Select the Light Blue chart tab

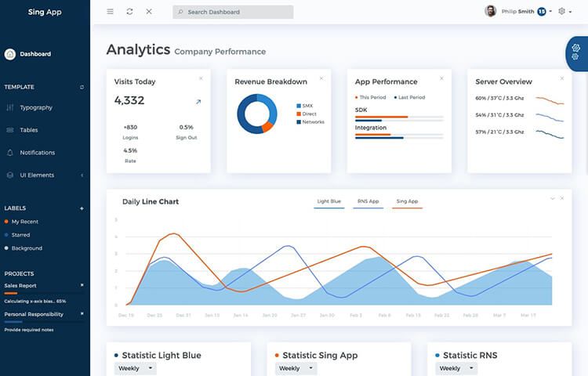pyautogui.click(x=328, y=202)
